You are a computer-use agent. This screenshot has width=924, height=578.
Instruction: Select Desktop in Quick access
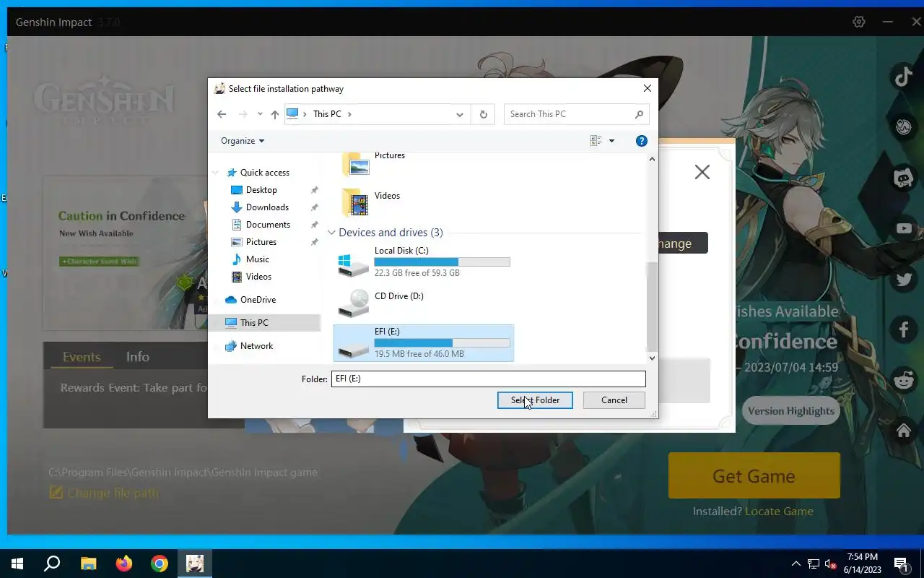(x=261, y=190)
